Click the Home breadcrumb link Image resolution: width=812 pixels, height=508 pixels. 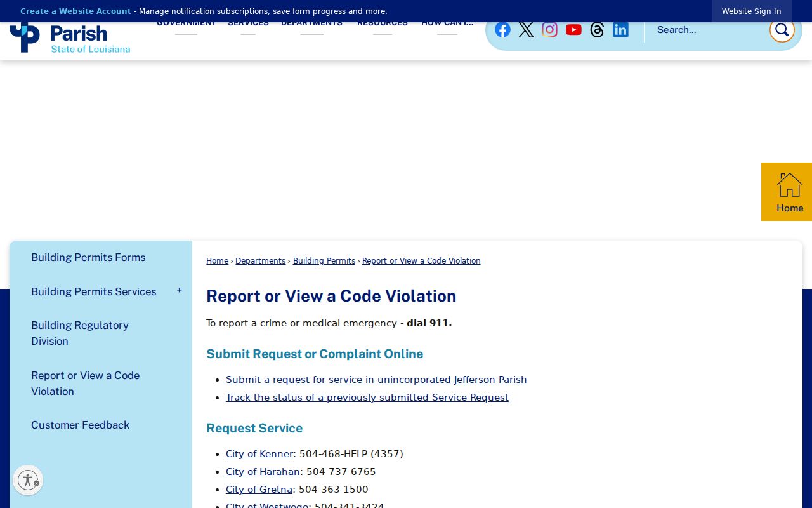[217, 261]
